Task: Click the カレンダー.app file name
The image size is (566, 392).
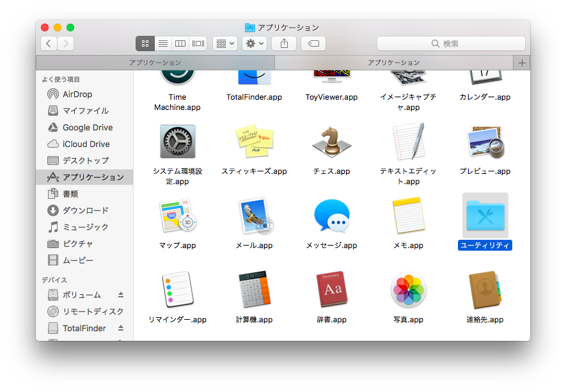Action: click(x=485, y=97)
